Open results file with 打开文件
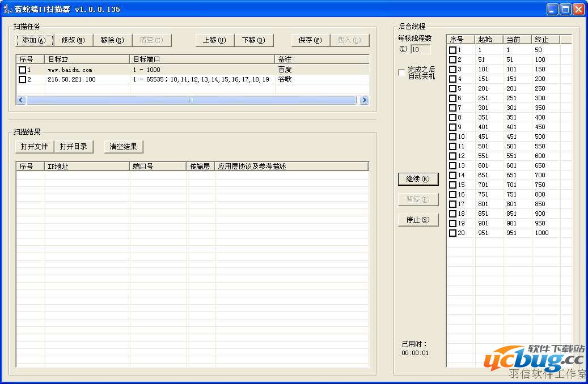This screenshot has height=384, width=588. pos(35,147)
